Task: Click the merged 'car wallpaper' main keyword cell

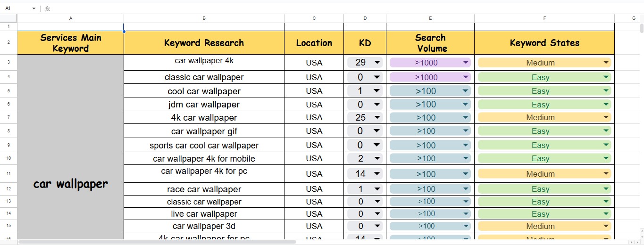Action: point(70,184)
